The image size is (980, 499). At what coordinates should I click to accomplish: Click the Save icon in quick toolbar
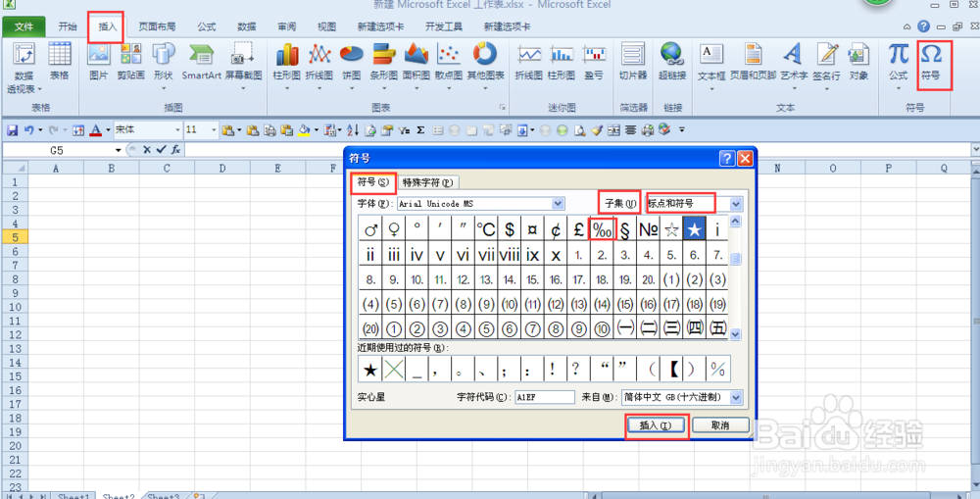(11, 130)
